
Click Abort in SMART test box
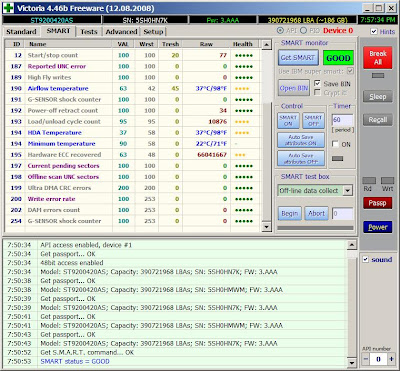(316, 213)
